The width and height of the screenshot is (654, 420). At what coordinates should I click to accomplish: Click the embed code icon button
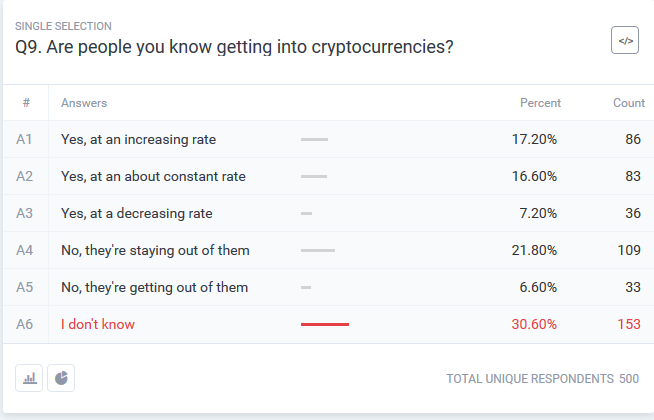(x=625, y=41)
